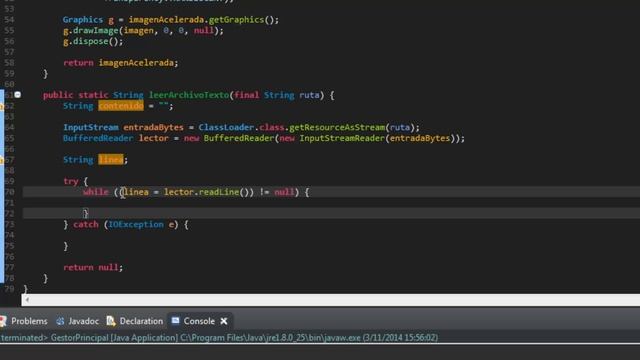Click the warning marker beside the 'String contenido' line
The image size is (640, 360).
click(x=2, y=106)
